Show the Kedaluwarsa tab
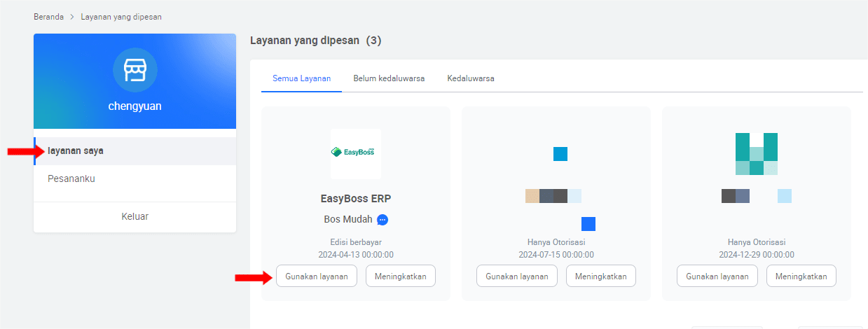The image size is (868, 329). (x=471, y=78)
